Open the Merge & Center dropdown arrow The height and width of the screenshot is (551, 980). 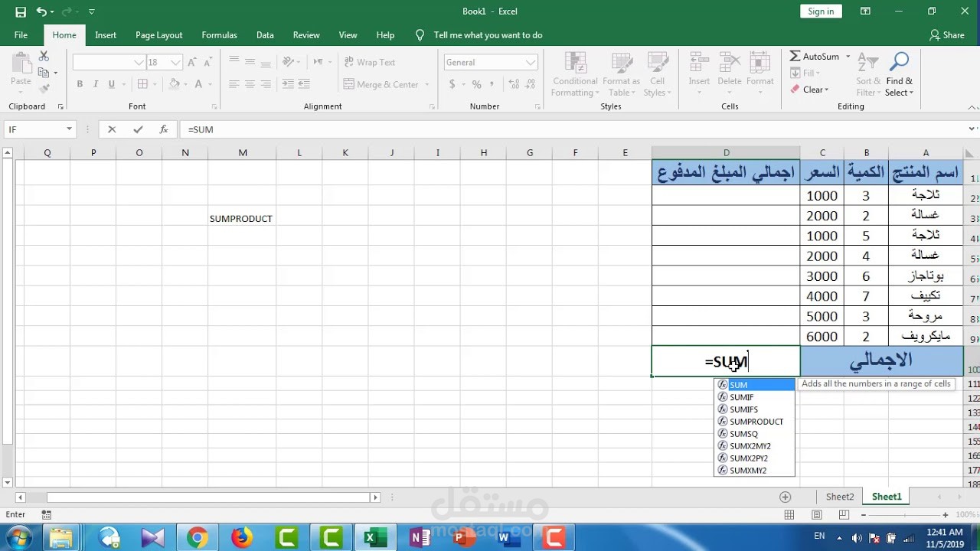[x=426, y=84]
